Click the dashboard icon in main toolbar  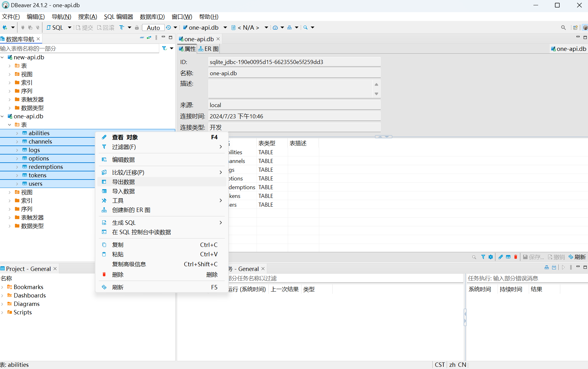tap(275, 27)
